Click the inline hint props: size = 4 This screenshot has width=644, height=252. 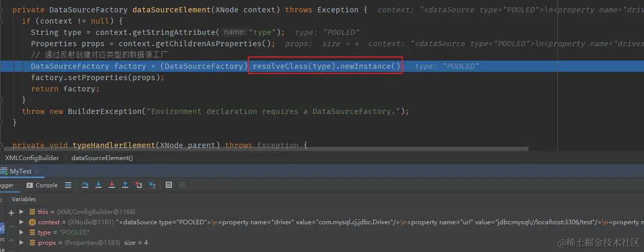[322, 44]
